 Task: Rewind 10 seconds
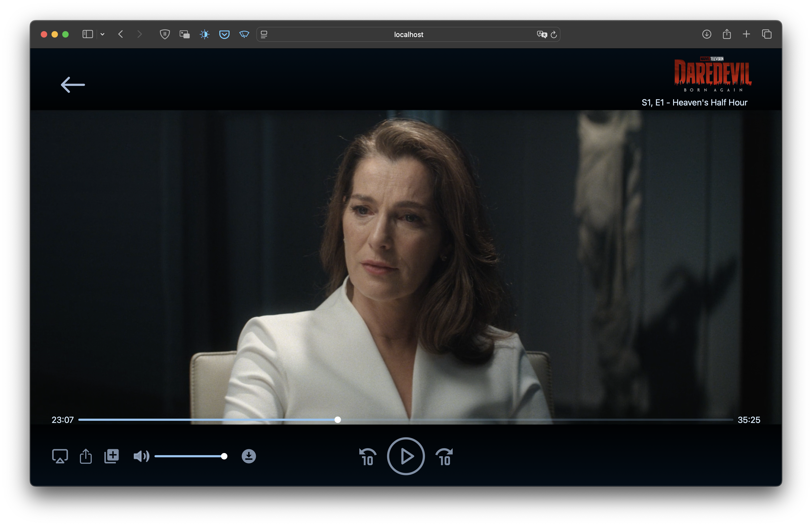pyautogui.click(x=367, y=457)
